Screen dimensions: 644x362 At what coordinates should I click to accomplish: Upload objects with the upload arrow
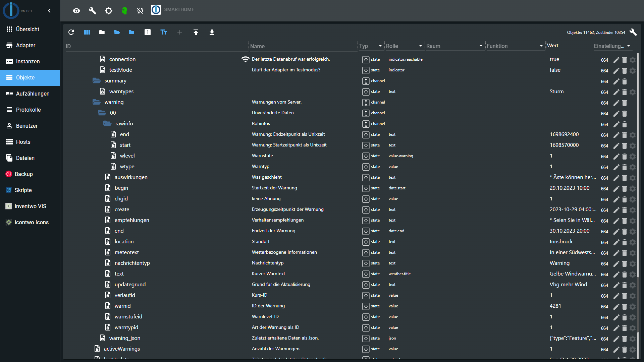[196, 32]
